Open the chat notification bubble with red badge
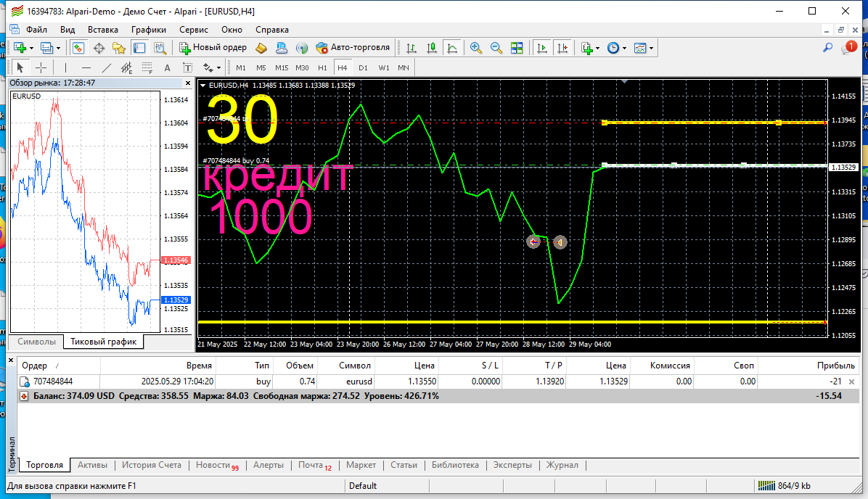The height and width of the screenshot is (499, 868). 848,48
